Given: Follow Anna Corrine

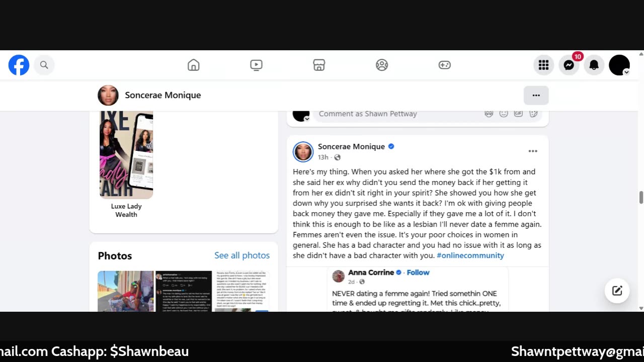Looking at the screenshot, I should click(418, 273).
